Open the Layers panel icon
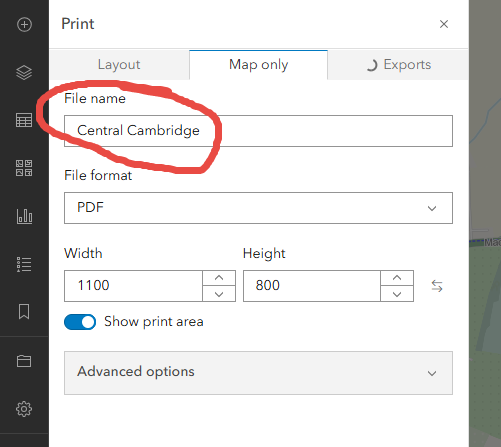 pos(24,72)
